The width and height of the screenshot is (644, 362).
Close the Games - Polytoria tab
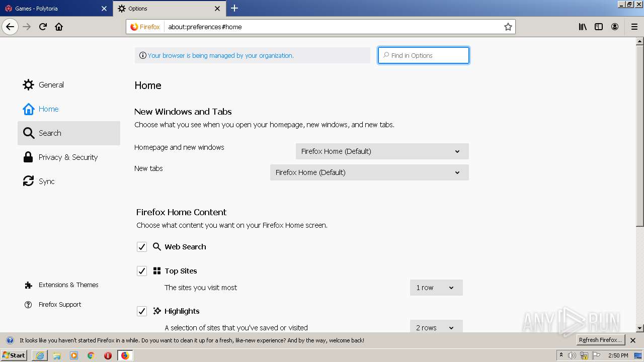click(104, 9)
